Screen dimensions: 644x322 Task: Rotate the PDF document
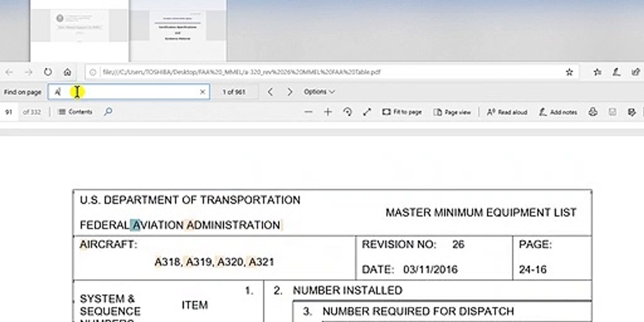coord(347,112)
